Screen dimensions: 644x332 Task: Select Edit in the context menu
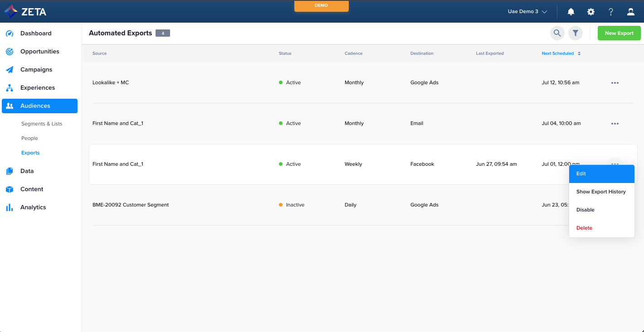coord(601,174)
